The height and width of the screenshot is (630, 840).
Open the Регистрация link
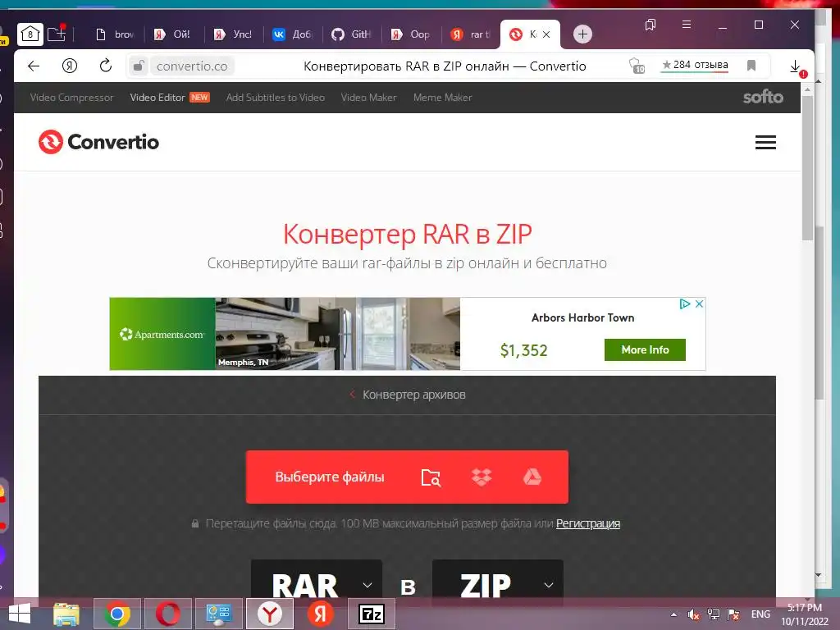(x=587, y=523)
